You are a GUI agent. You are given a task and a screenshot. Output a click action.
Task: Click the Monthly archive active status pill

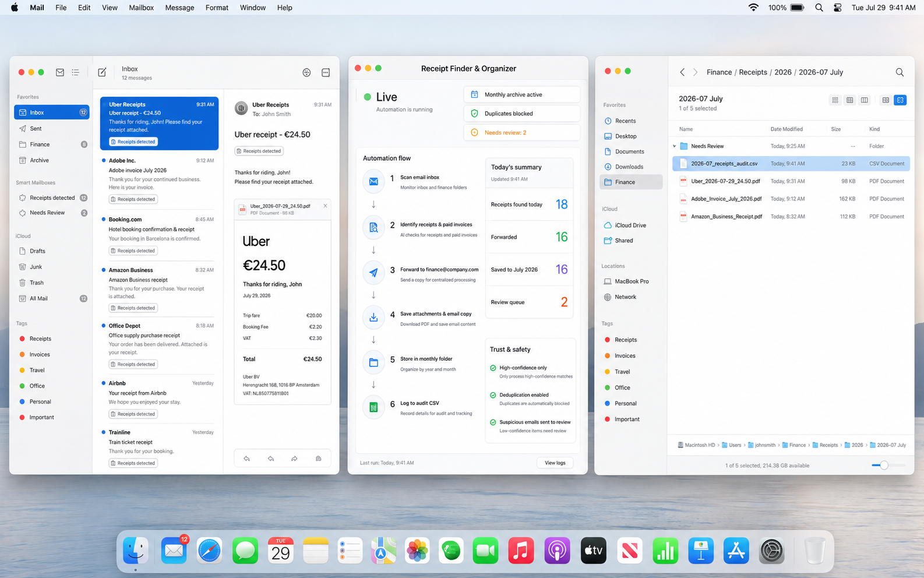(522, 94)
